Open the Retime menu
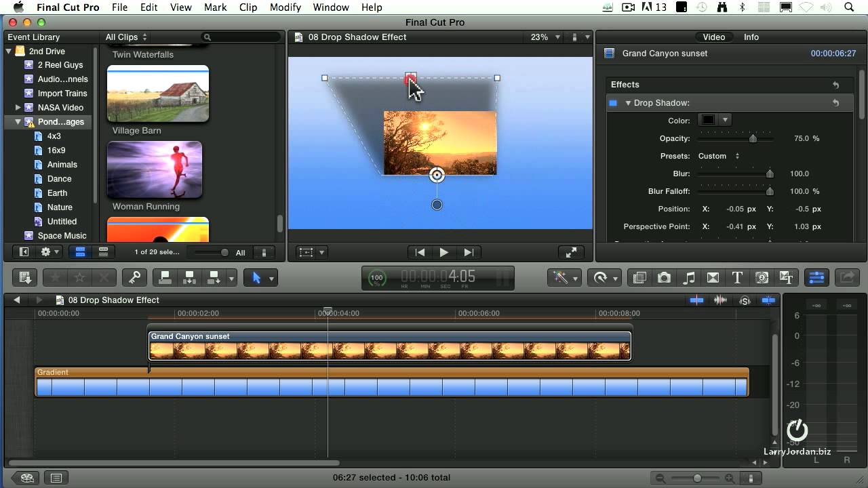Screen dimensions: 868x488 pyautogui.click(x=603, y=277)
